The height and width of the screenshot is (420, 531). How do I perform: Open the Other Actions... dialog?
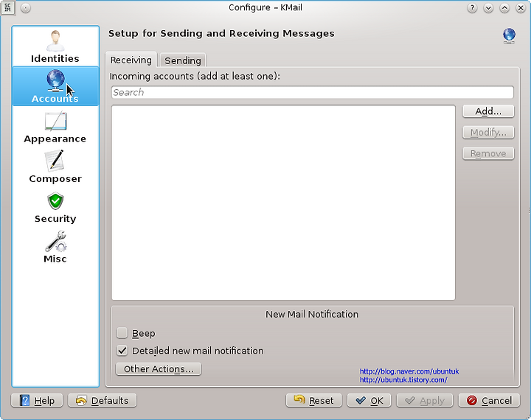point(159,369)
